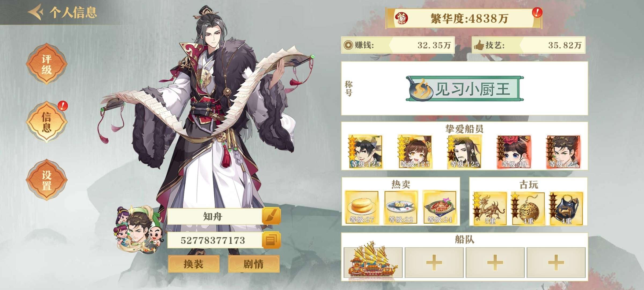Screen dimensions: 644x290
Task: Go back using the arrow beside 个人信息
Action: point(36,12)
